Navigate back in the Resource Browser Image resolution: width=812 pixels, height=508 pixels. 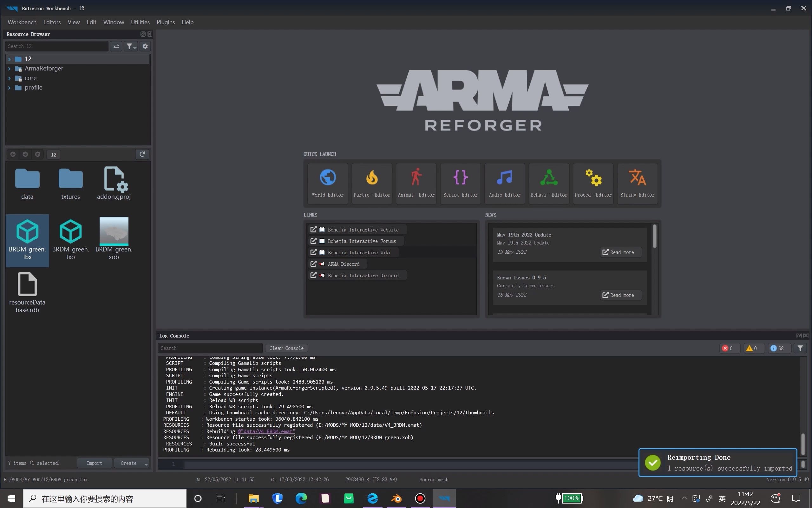[x=13, y=154]
